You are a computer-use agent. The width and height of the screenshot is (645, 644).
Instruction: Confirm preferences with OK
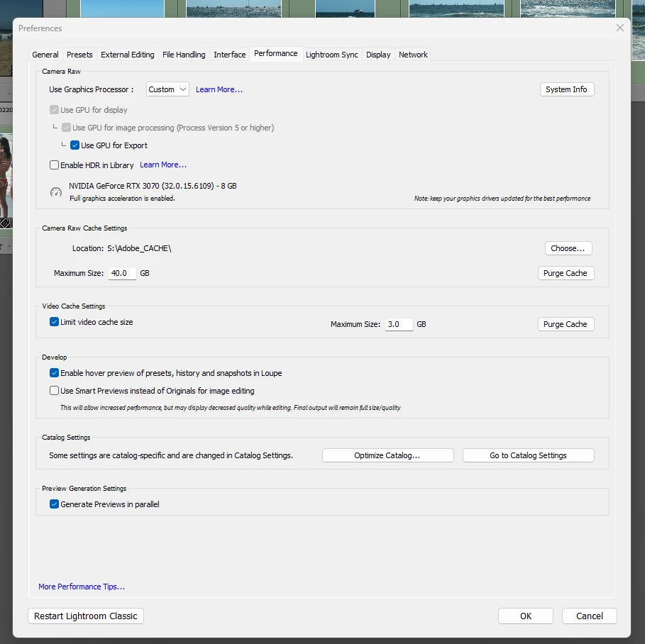[x=526, y=616]
